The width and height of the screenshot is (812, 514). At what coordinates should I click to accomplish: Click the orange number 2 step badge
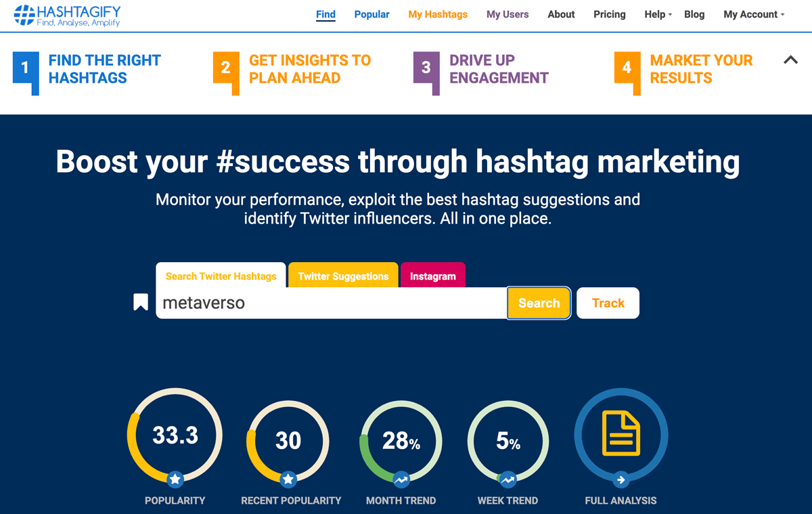(225, 68)
